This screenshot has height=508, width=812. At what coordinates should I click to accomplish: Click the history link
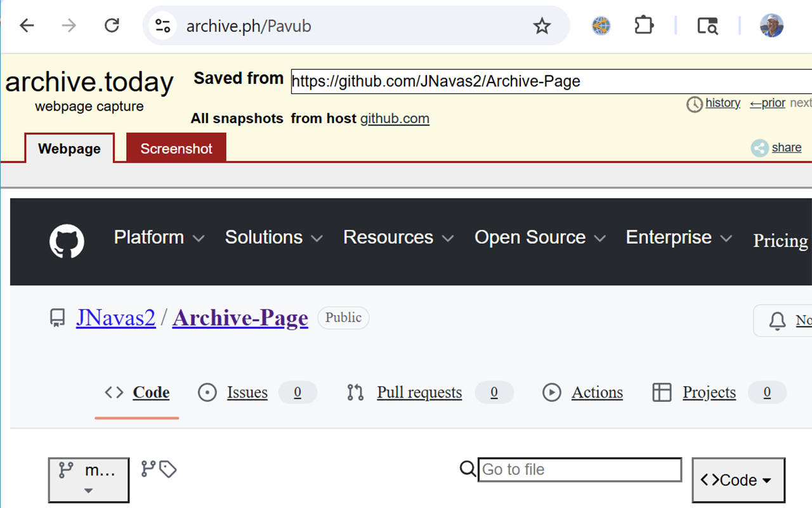[x=723, y=103]
